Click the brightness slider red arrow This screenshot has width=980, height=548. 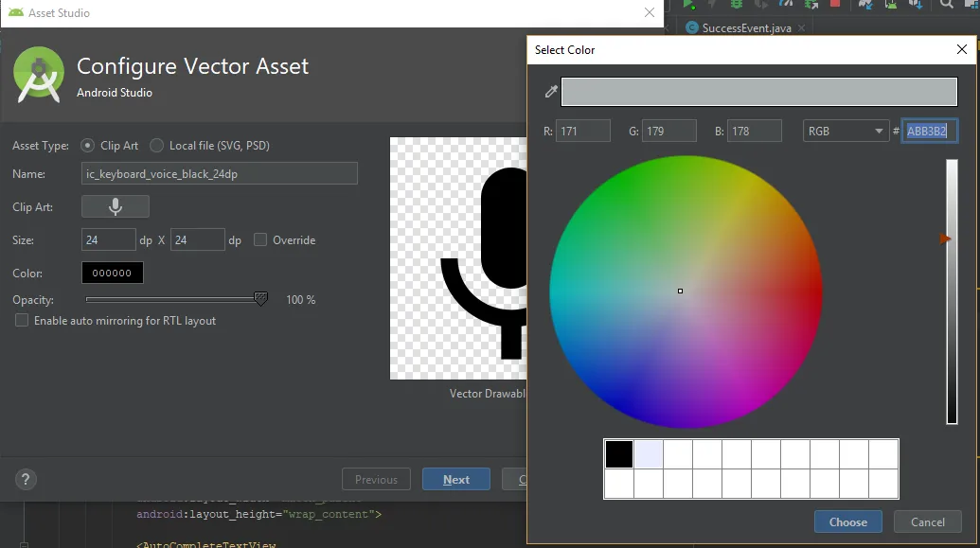pos(945,239)
